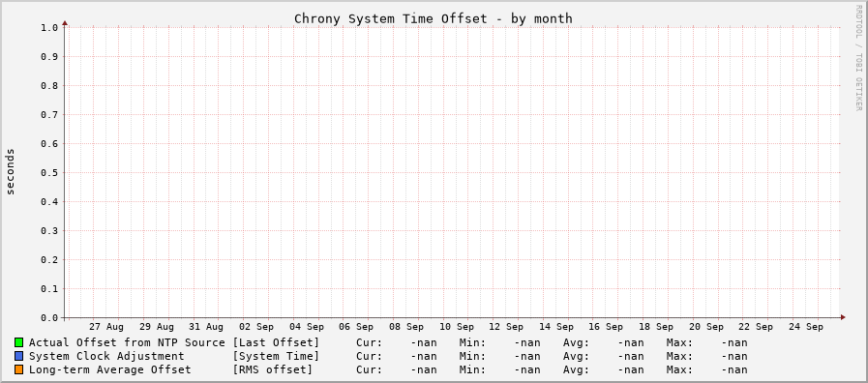Click the '[Last Offset]' legend text
Screen dimensions: 868x383
point(276,342)
